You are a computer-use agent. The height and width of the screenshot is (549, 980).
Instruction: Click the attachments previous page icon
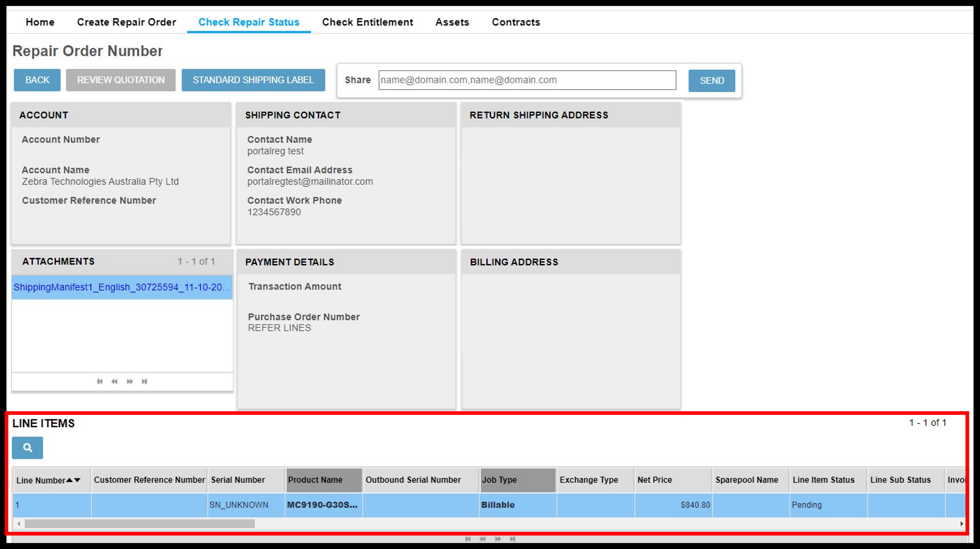click(x=114, y=381)
